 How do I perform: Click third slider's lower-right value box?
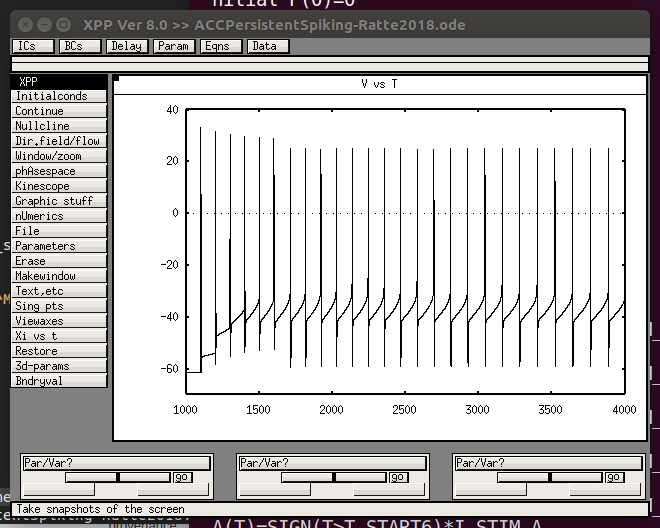(605, 489)
